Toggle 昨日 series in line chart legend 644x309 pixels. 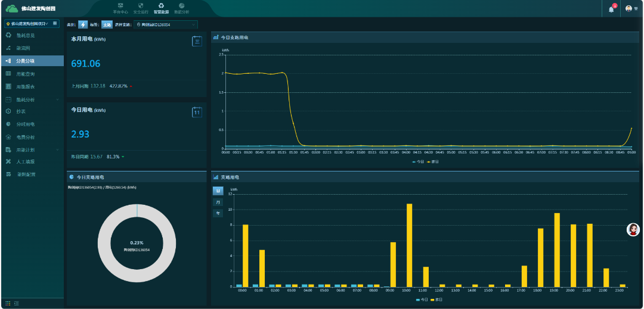coord(432,161)
